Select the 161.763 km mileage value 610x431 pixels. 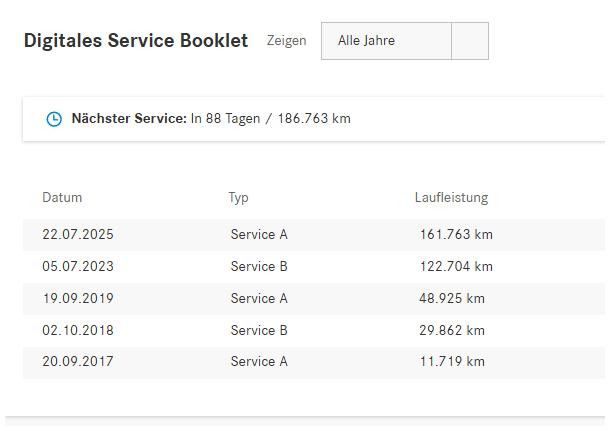(x=456, y=235)
